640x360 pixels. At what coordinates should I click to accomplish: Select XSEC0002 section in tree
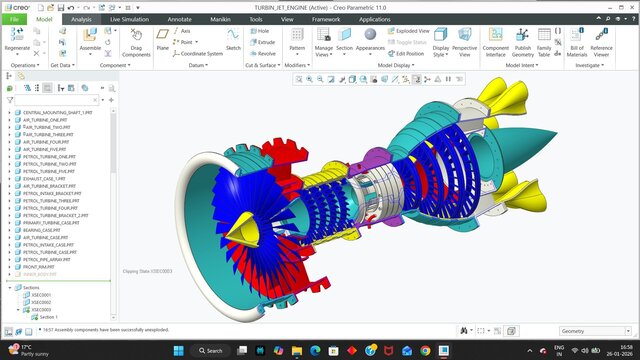point(41,302)
